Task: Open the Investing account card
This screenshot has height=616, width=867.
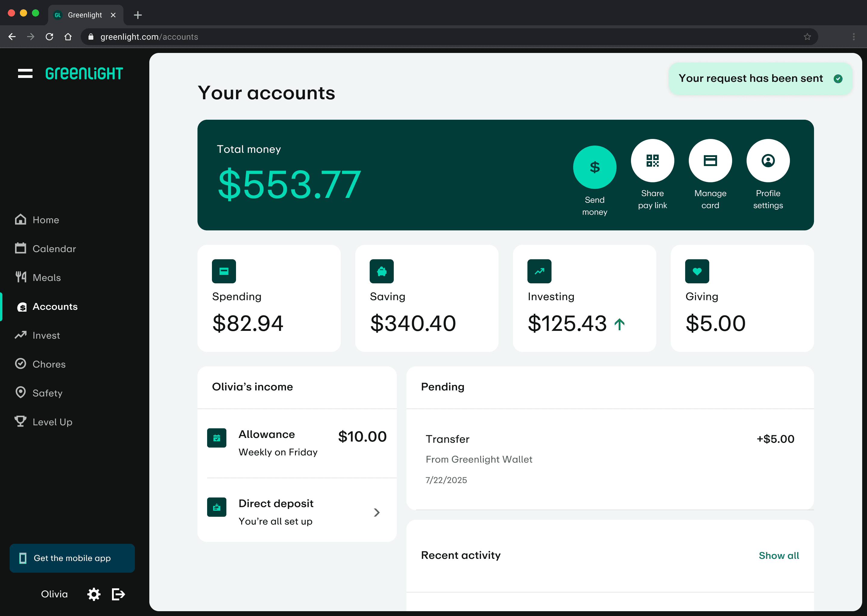Action: coord(584,298)
